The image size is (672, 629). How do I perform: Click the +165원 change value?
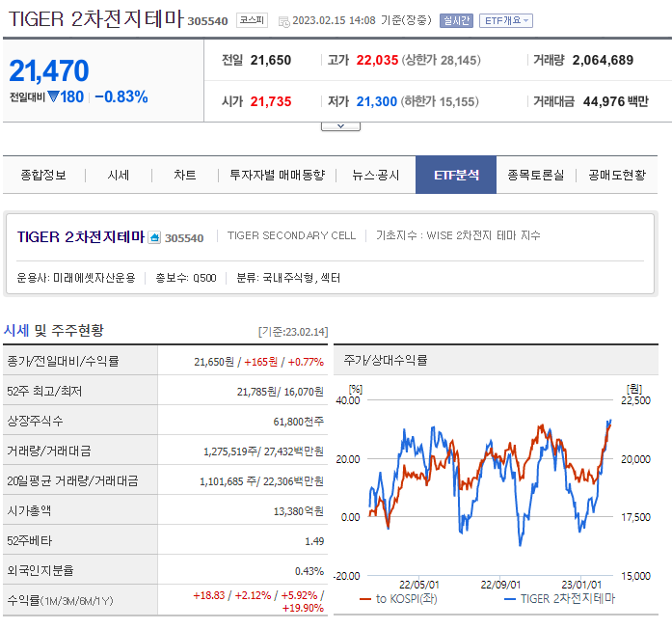coord(260,362)
